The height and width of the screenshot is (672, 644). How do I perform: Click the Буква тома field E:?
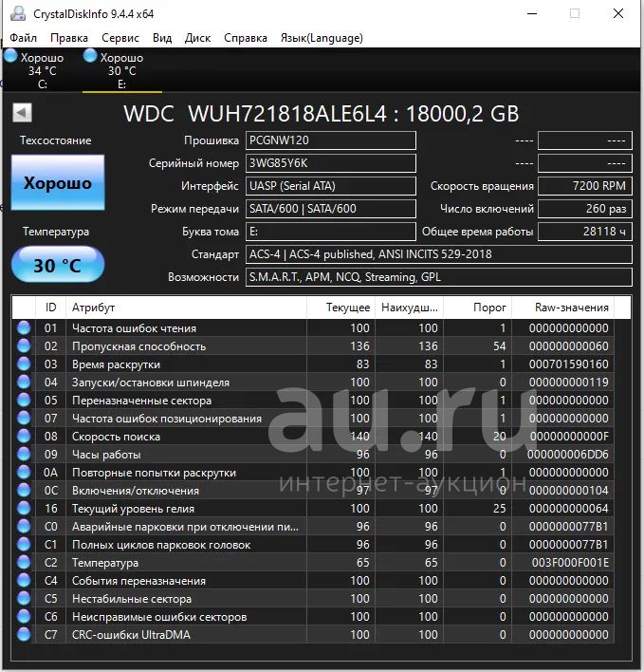click(x=331, y=232)
